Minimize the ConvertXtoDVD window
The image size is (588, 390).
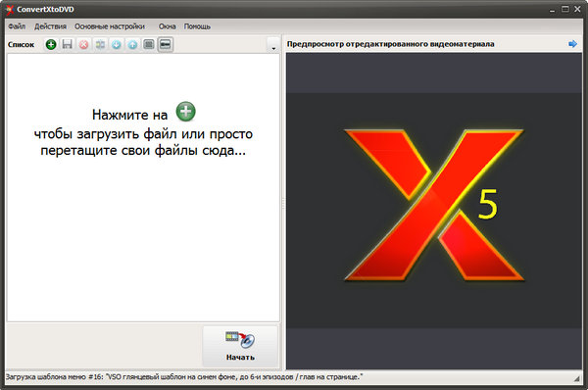(552, 10)
